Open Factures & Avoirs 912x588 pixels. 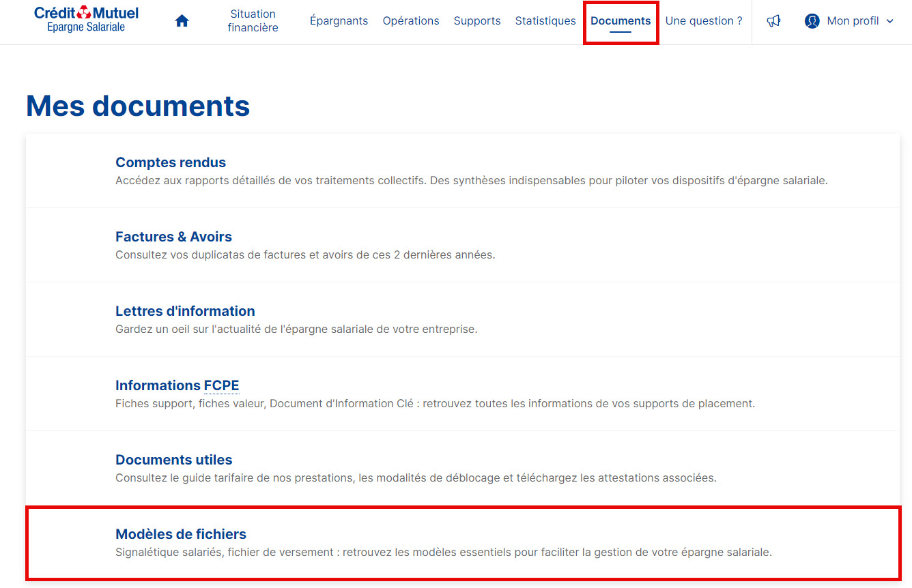coord(173,237)
